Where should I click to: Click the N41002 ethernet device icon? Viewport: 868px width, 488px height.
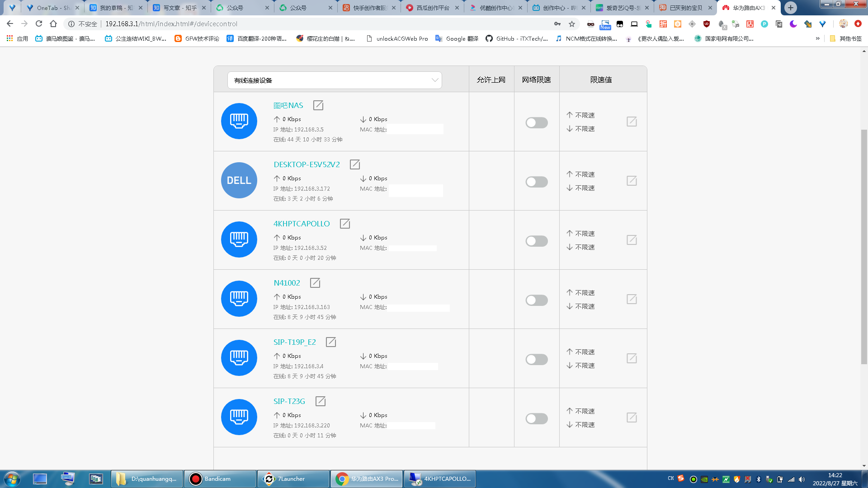click(x=239, y=299)
